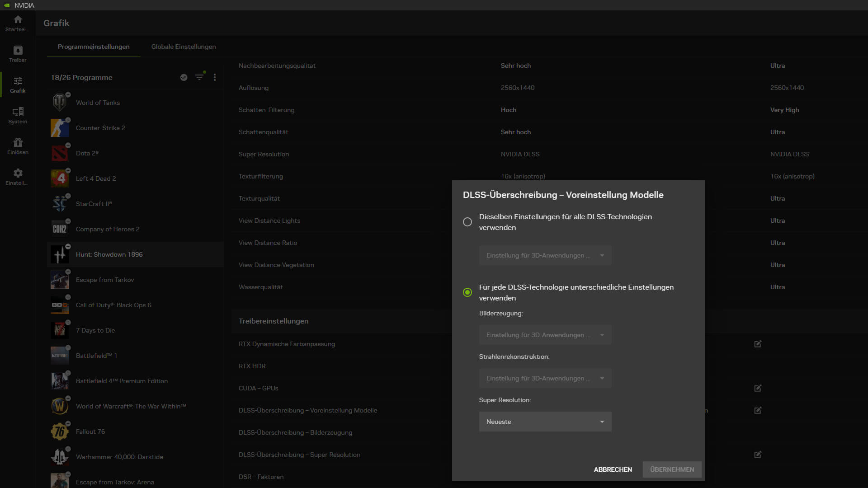Click edit icon for RTX Dynamische Farbanpassung
This screenshot has height=488, width=868.
point(758,344)
